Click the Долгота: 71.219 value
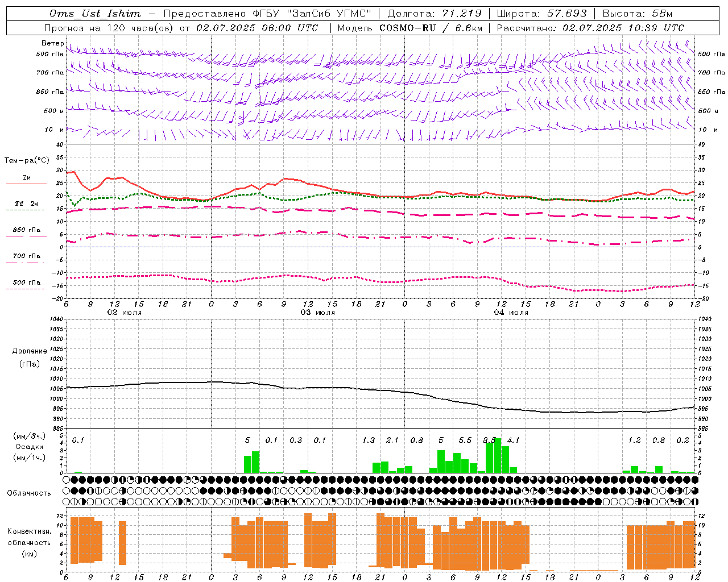 point(435,14)
